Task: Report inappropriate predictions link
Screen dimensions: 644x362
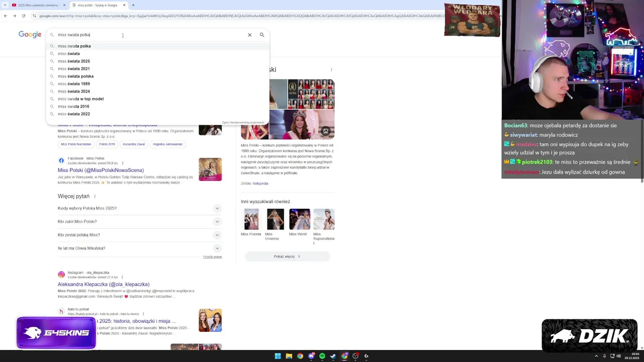Action: coord(243,122)
